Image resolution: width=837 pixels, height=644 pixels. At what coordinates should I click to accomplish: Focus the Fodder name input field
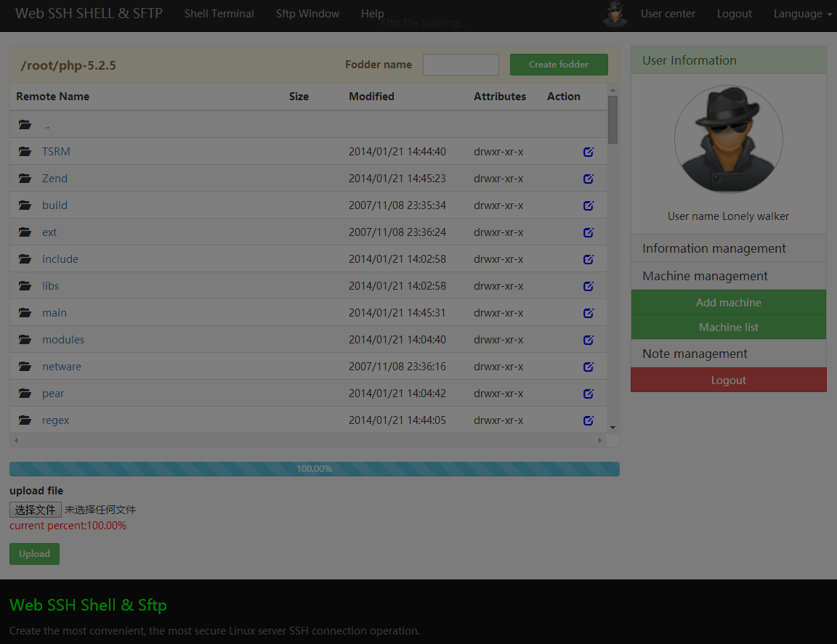click(x=461, y=65)
